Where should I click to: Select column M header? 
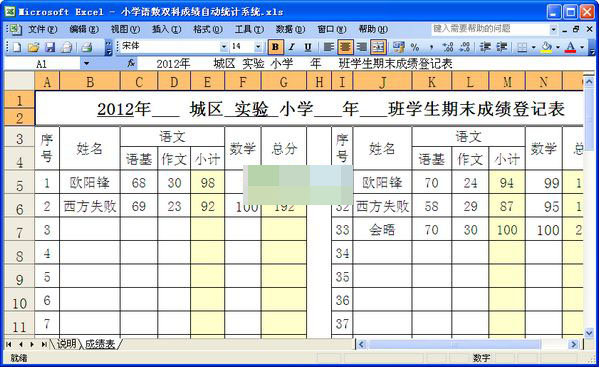click(507, 82)
